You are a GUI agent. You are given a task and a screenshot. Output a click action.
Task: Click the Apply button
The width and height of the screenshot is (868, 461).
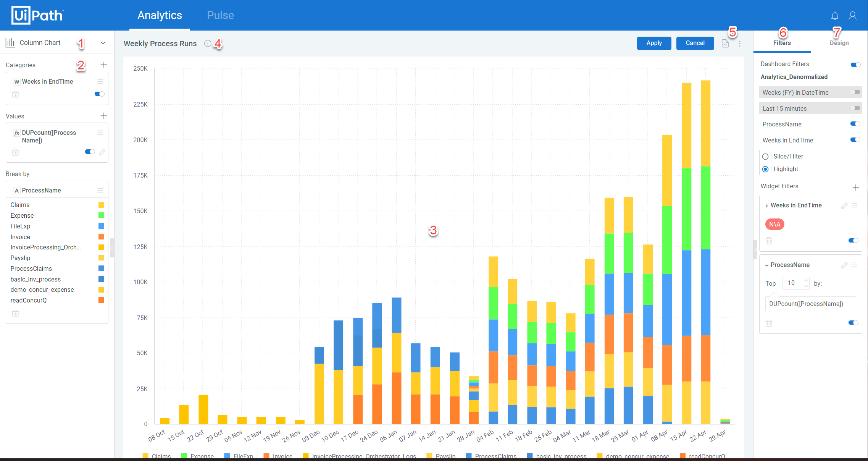coord(654,43)
